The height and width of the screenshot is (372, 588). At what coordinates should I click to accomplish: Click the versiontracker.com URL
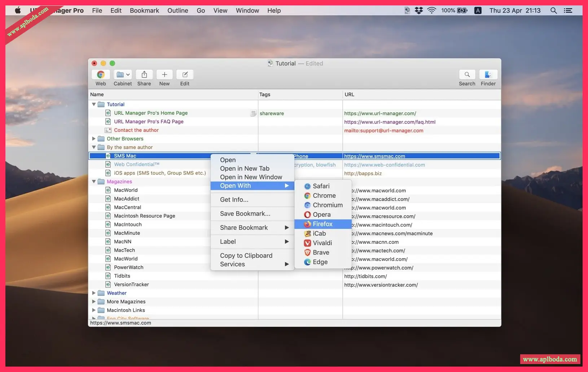pos(381,285)
